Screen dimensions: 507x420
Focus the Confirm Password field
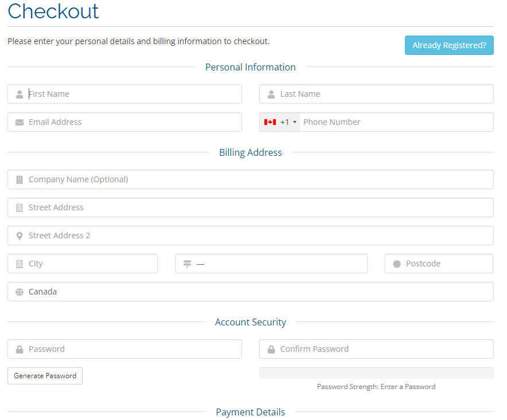click(383, 349)
